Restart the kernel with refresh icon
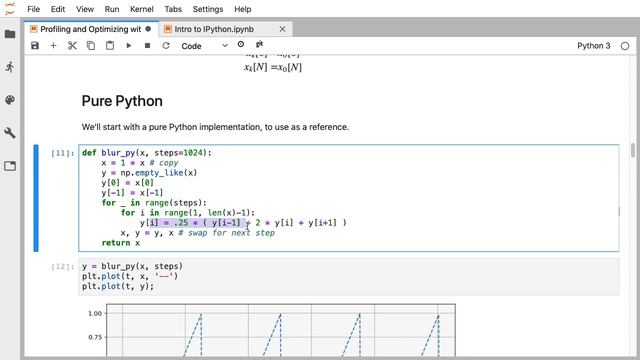The image size is (640, 360). tap(166, 46)
